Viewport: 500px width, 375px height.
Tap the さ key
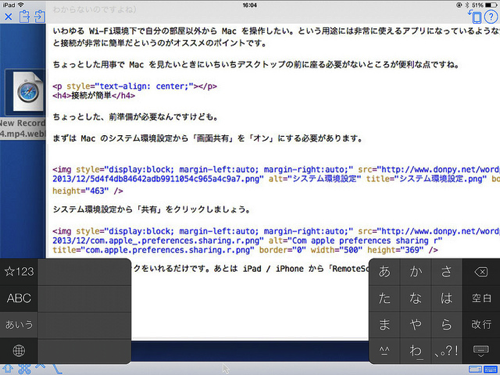coord(446,272)
